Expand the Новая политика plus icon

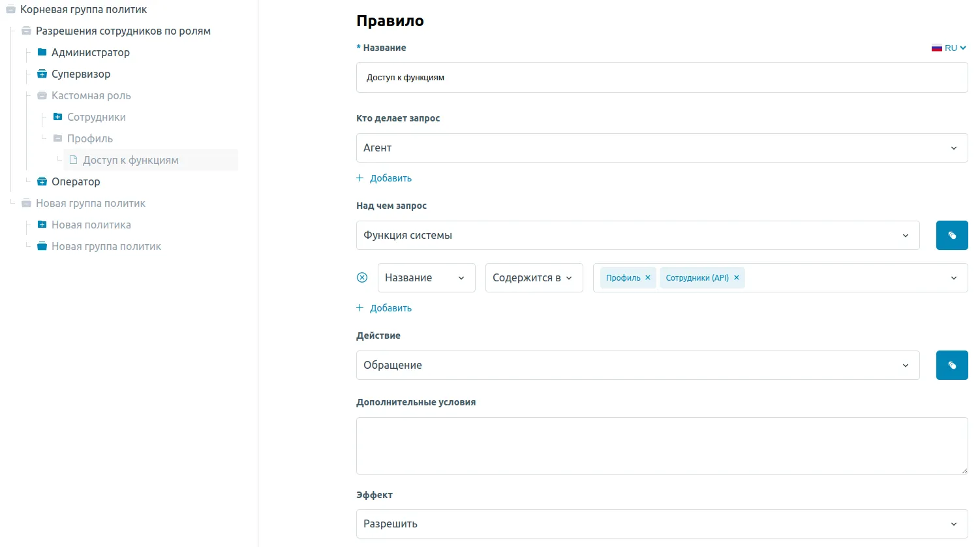42,225
